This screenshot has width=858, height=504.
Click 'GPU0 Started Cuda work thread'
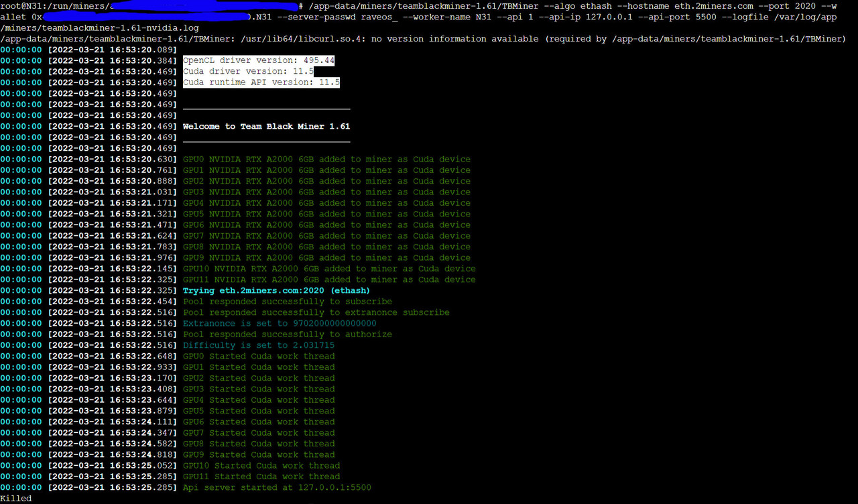pyautogui.click(x=259, y=357)
